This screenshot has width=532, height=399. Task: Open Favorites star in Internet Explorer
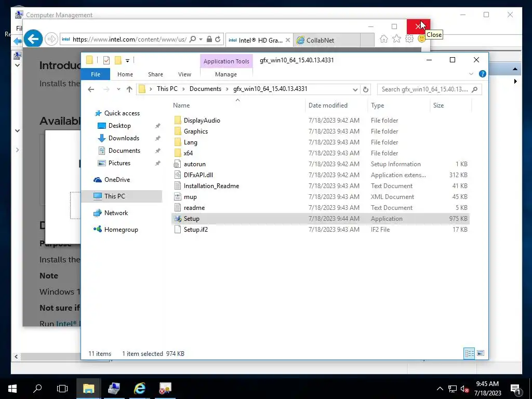396,39
